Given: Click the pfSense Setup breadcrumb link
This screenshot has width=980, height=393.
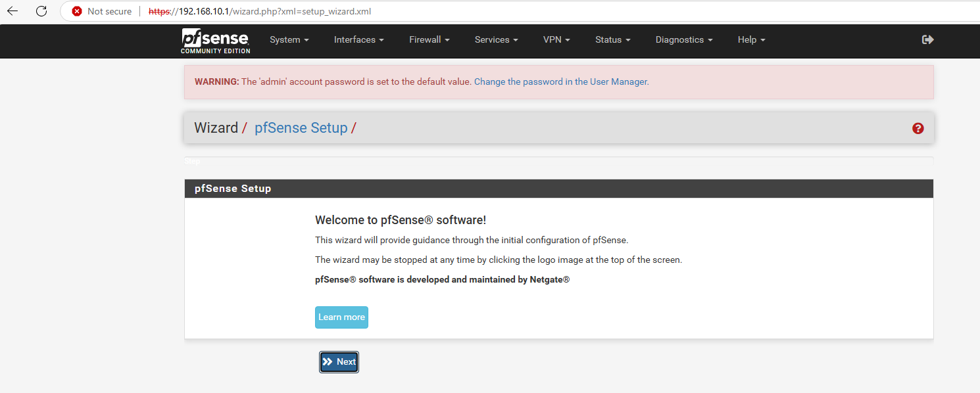Looking at the screenshot, I should pyautogui.click(x=301, y=127).
